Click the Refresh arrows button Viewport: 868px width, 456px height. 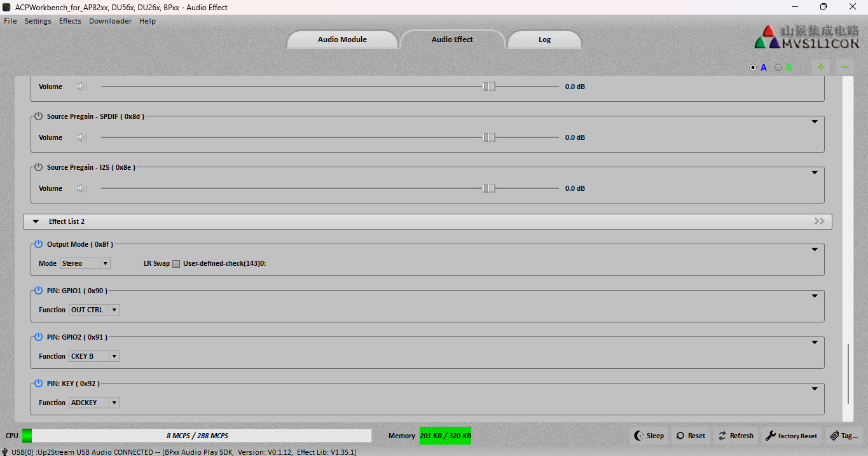coord(736,436)
